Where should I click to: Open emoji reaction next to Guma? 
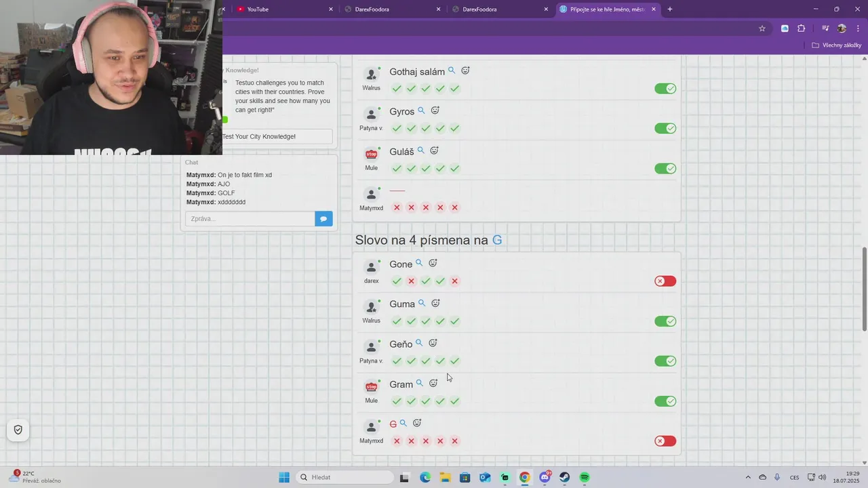[x=436, y=303]
